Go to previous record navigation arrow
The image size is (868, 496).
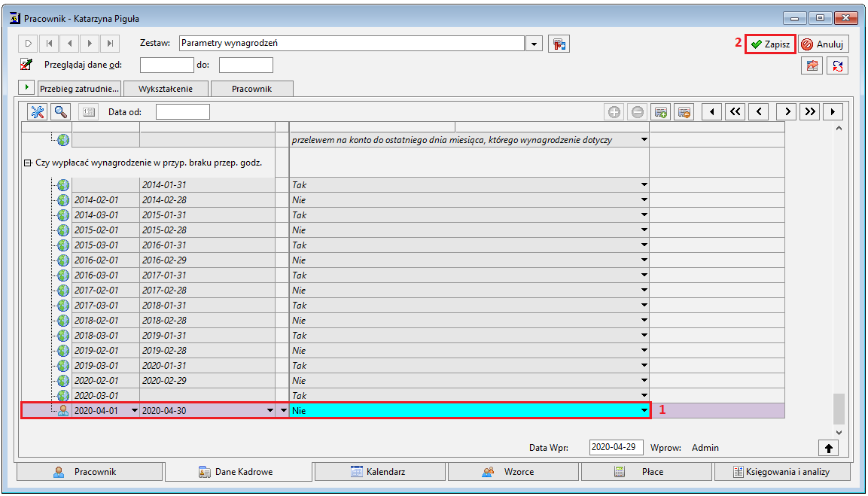[x=70, y=43]
